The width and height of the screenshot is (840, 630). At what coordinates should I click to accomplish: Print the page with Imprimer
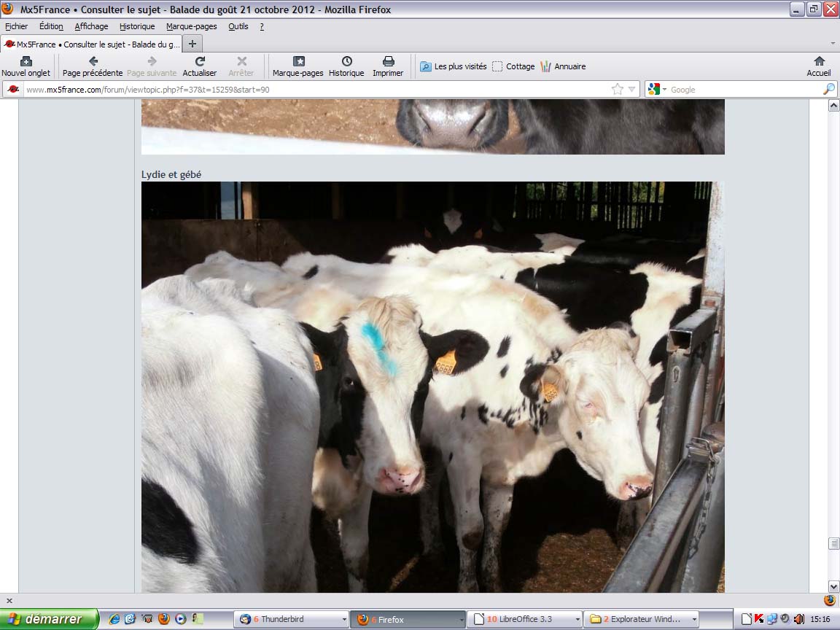pos(388,66)
